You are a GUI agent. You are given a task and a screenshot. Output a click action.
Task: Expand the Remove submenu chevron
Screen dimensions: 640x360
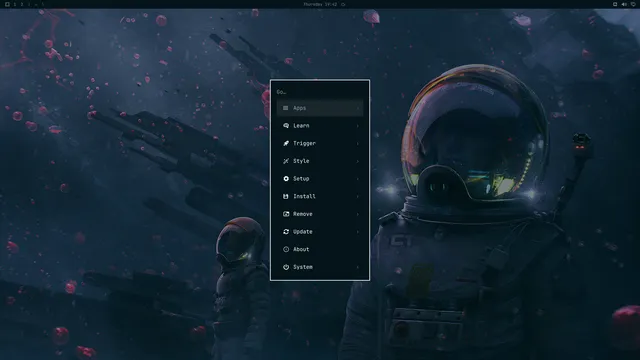click(x=358, y=214)
